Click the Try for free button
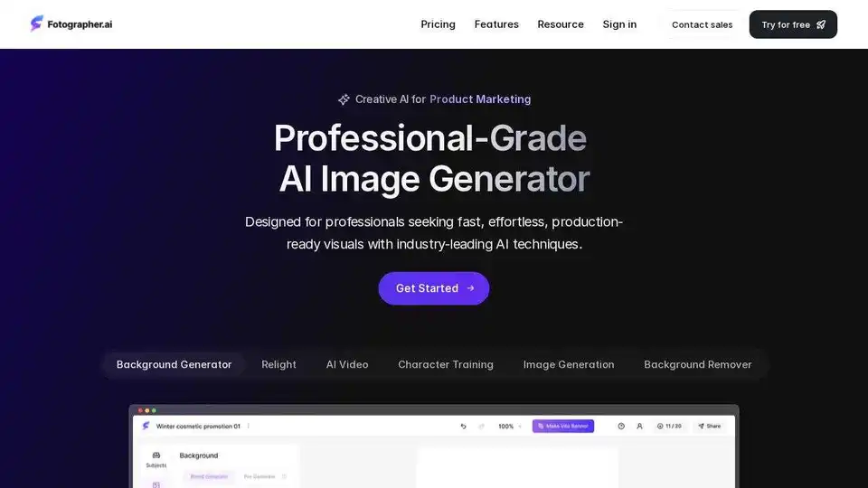This screenshot has width=868, height=488. [x=793, y=24]
